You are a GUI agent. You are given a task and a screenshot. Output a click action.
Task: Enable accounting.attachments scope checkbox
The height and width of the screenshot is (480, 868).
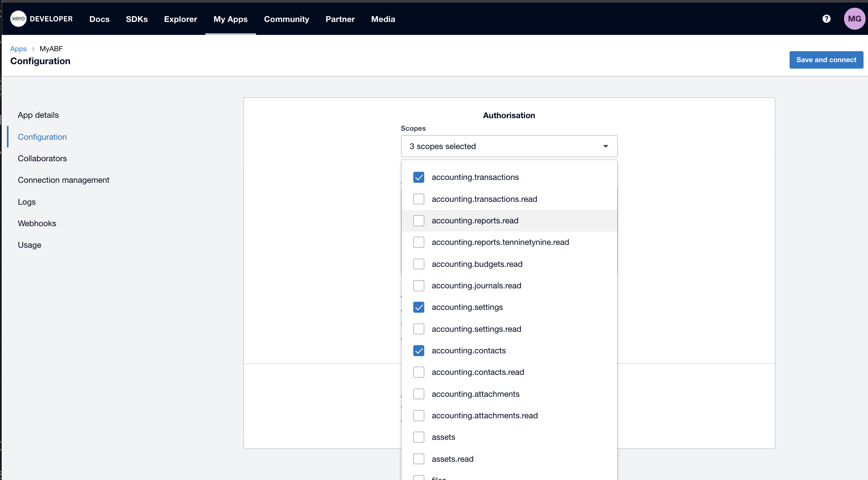[x=419, y=394]
